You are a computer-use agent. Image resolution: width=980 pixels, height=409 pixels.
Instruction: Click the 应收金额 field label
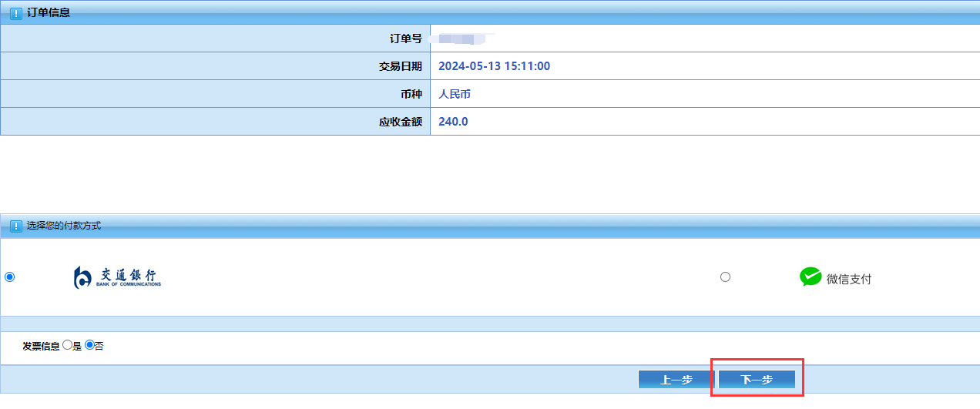[x=400, y=122]
